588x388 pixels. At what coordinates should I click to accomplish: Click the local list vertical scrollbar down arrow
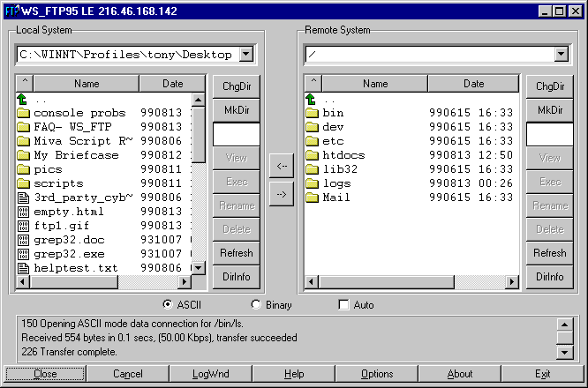tap(198, 267)
